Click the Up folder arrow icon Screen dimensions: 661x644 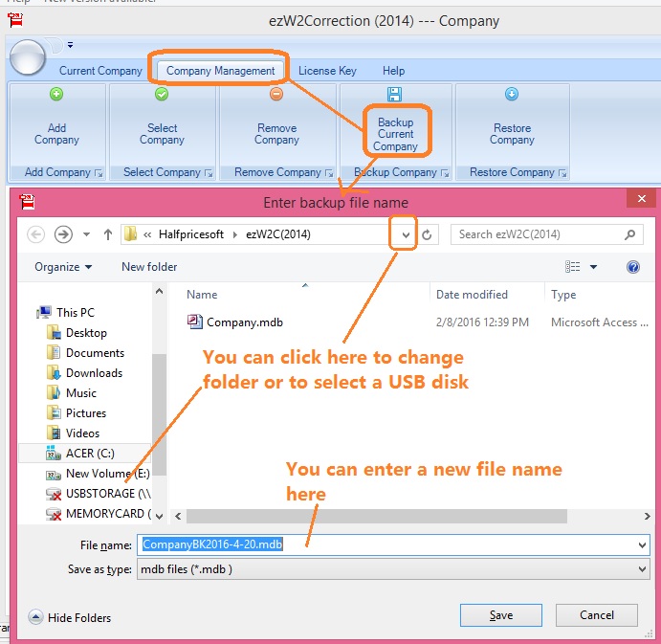tap(108, 234)
